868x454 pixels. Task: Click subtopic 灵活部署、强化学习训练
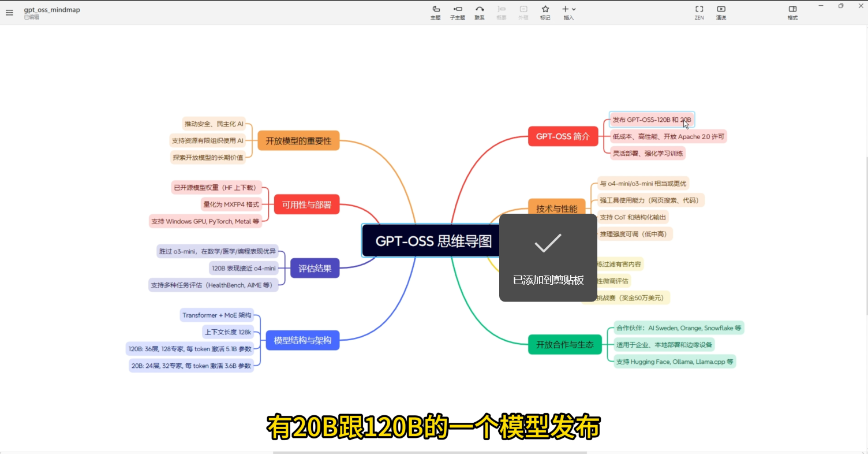click(648, 153)
